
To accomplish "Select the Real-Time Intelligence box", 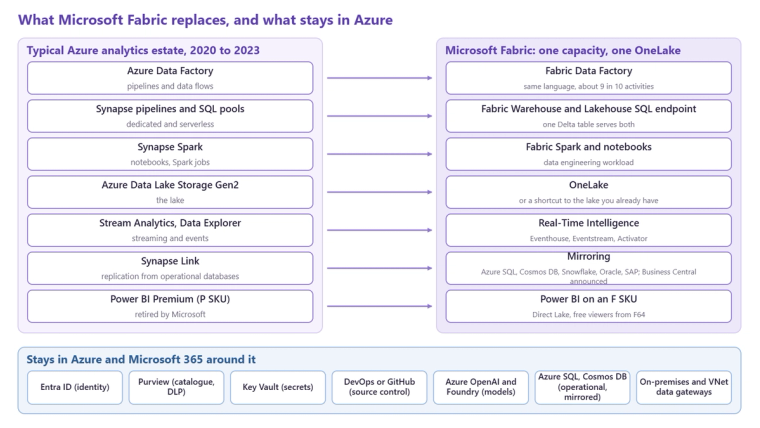I will pyautogui.click(x=588, y=230).
